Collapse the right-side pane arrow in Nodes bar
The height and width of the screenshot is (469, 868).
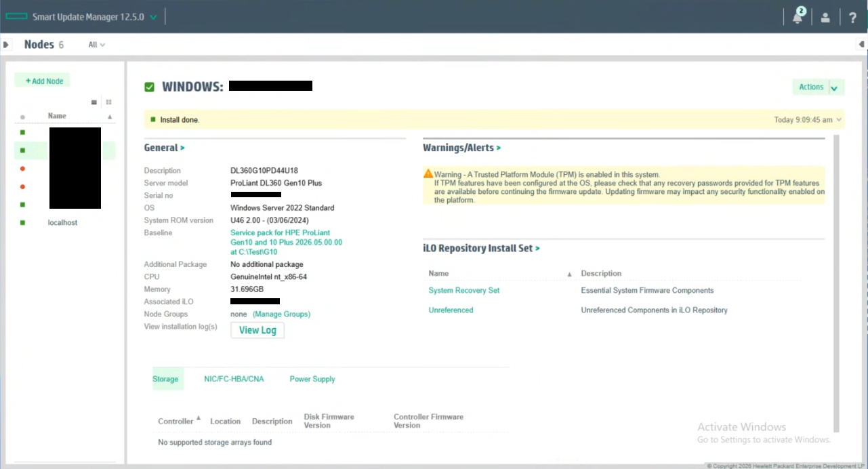tap(861, 45)
